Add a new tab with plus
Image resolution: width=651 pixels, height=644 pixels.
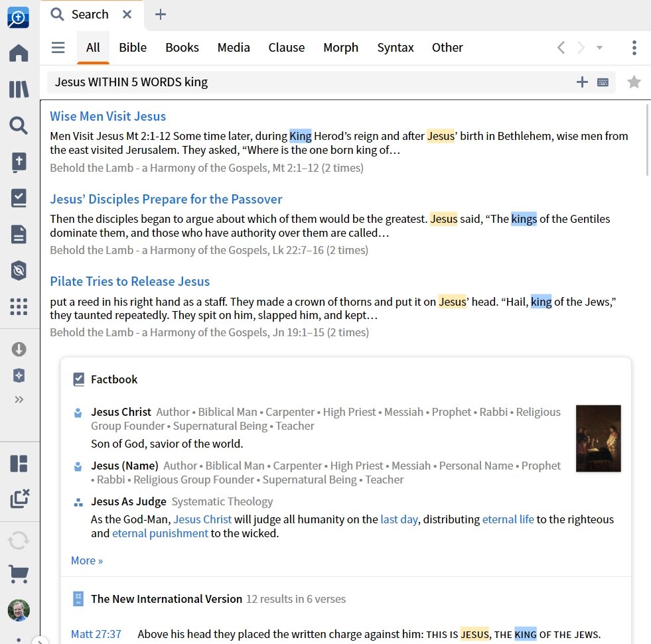point(160,15)
